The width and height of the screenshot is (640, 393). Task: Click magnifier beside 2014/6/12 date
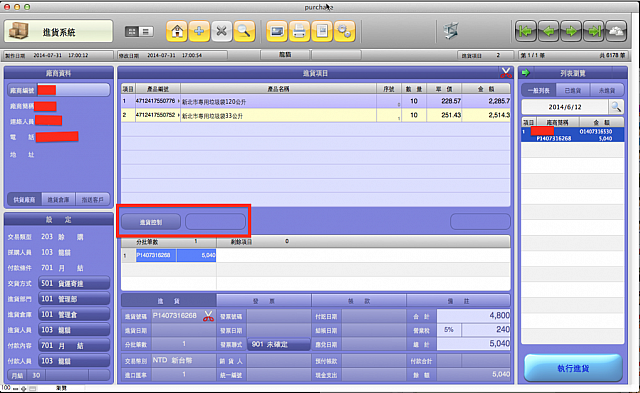[x=616, y=107]
